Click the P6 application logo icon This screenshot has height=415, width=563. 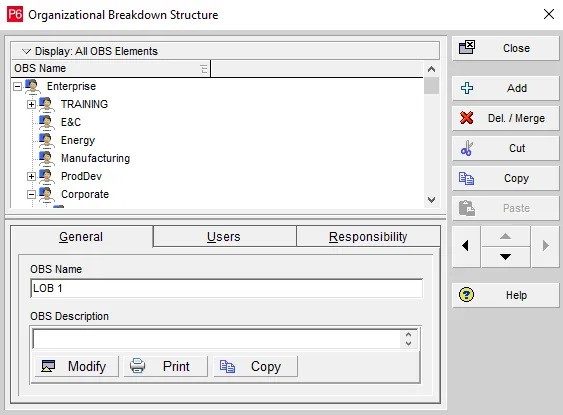click(15, 14)
